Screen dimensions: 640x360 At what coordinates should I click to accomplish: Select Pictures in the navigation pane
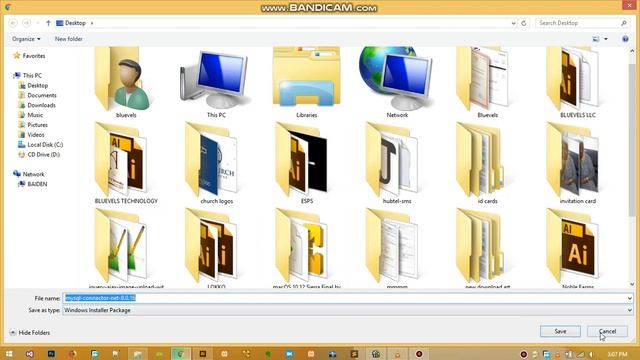(33, 125)
